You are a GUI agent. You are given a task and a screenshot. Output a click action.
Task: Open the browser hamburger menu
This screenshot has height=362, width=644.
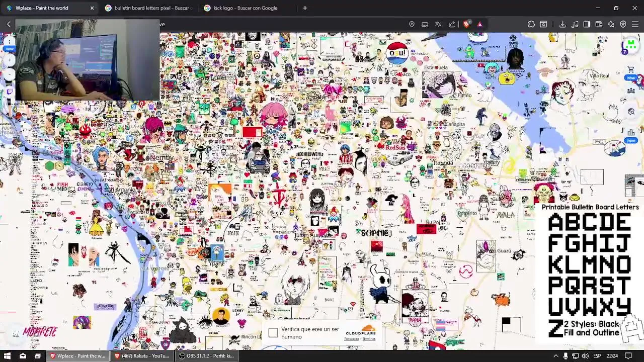tap(635, 24)
